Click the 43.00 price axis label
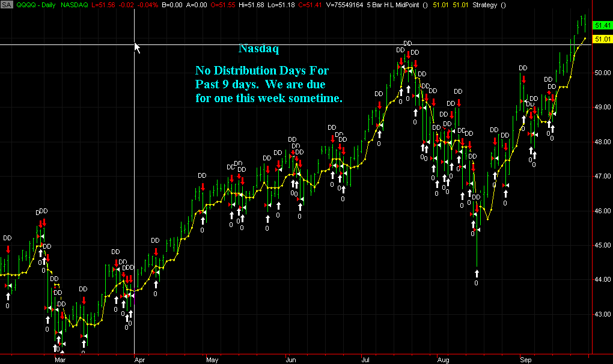613x364 pixels. coord(602,314)
